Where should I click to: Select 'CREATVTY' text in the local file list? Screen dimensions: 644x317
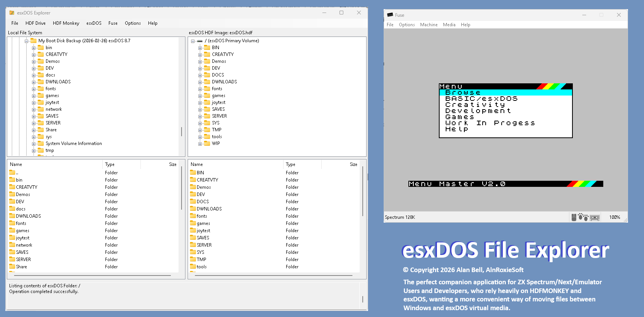point(27,187)
